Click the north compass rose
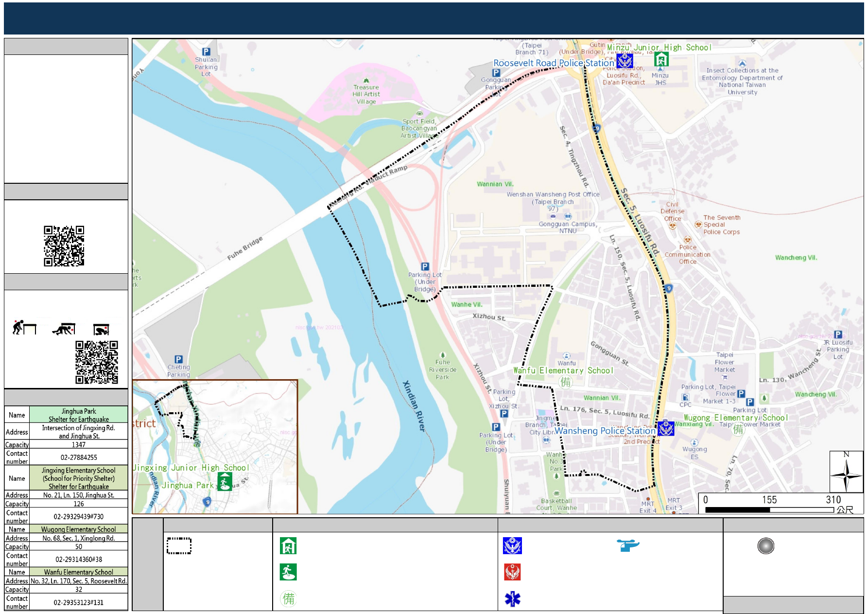The width and height of the screenshot is (868, 614). (846, 472)
